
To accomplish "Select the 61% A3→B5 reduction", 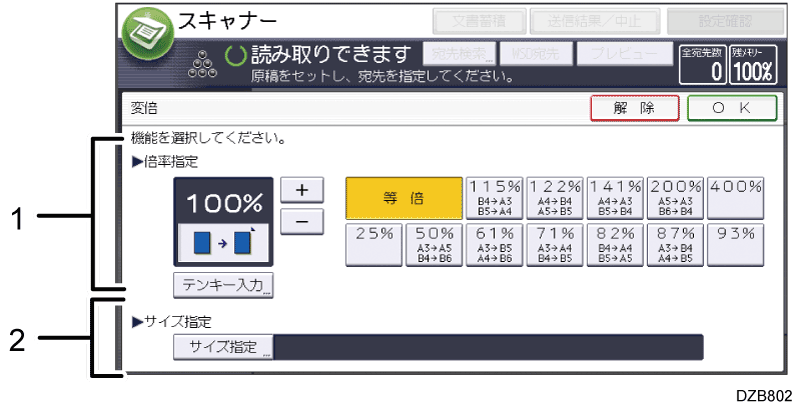I will coord(494,245).
